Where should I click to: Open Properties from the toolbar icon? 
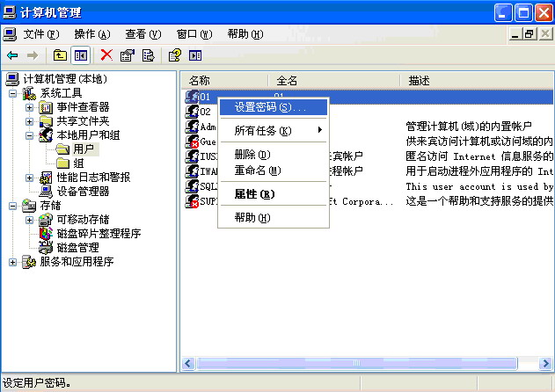(x=128, y=55)
